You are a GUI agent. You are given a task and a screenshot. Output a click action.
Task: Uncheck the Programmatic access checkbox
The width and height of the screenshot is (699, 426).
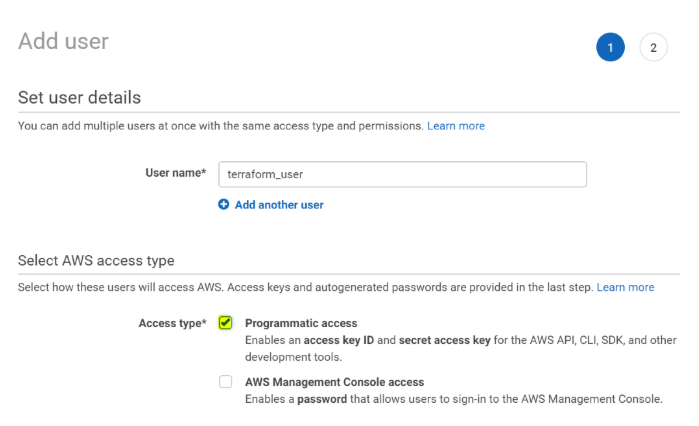click(226, 323)
